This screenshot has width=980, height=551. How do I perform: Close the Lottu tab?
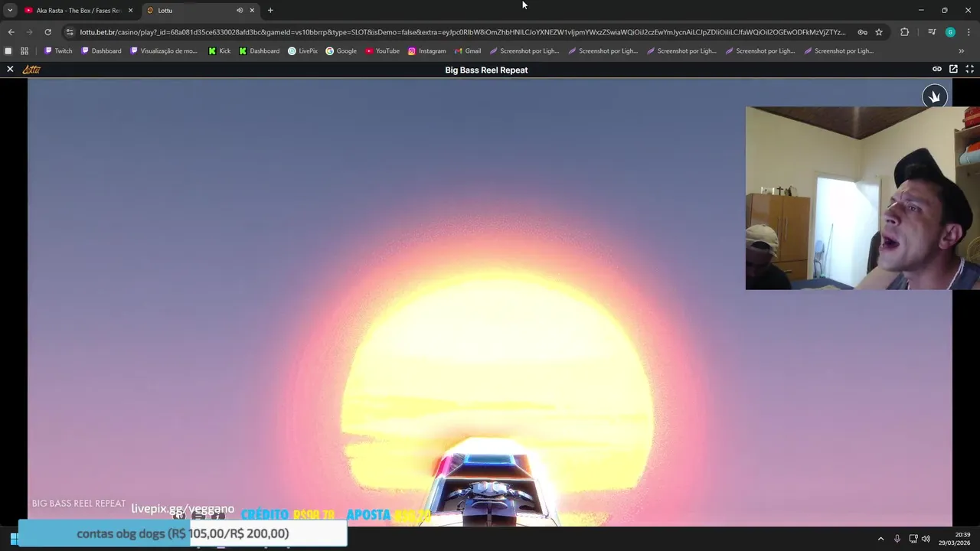tap(252, 10)
